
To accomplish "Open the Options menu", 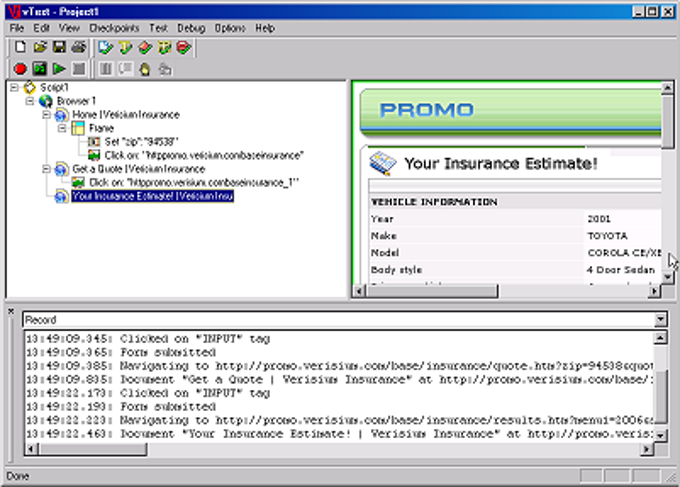I will tap(230, 28).
